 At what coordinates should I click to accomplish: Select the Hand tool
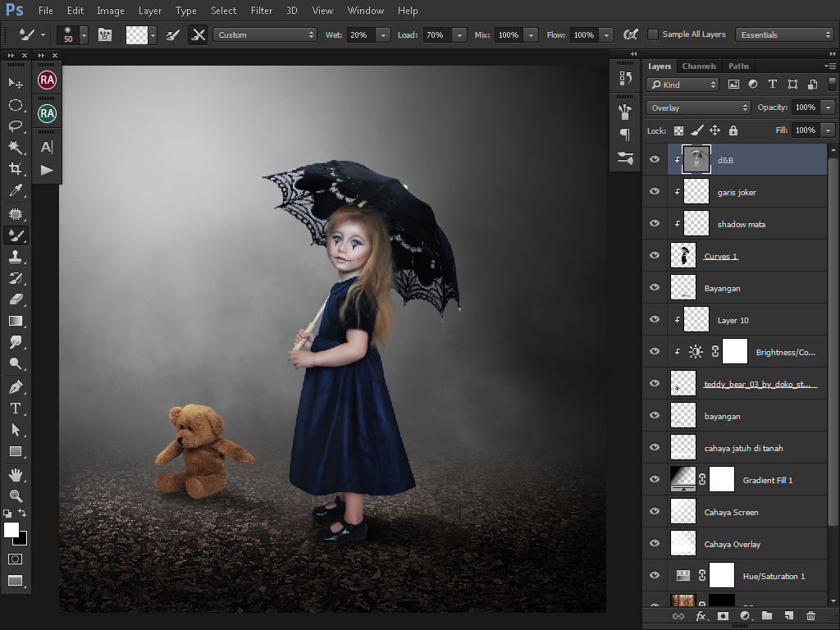pos(15,474)
